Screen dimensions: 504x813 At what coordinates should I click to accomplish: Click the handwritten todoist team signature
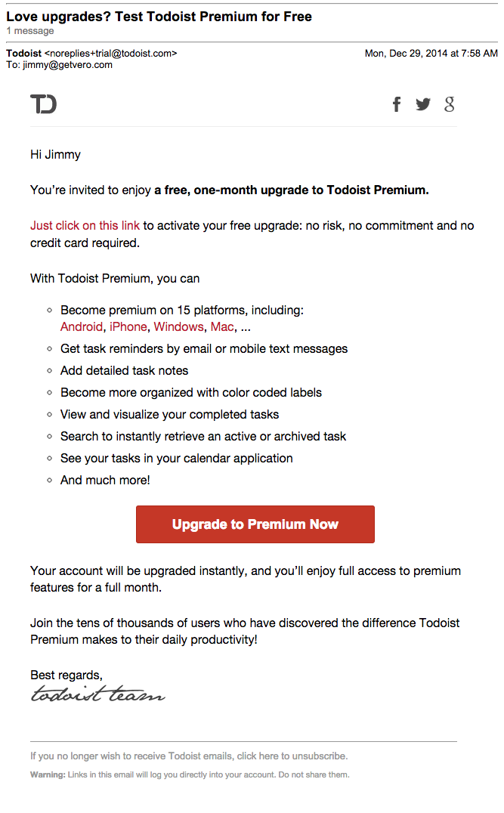pyautogui.click(x=97, y=694)
